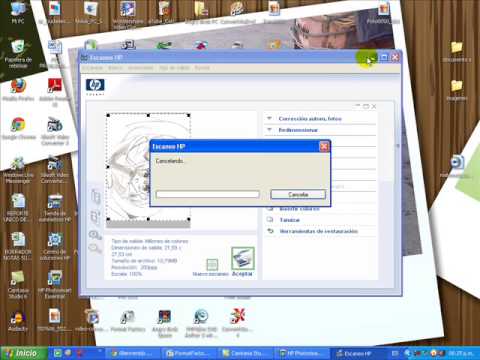The height and width of the screenshot is (360, 480).
Task: Select Angry Birds Space desktop icon
Action: point(165,323)
